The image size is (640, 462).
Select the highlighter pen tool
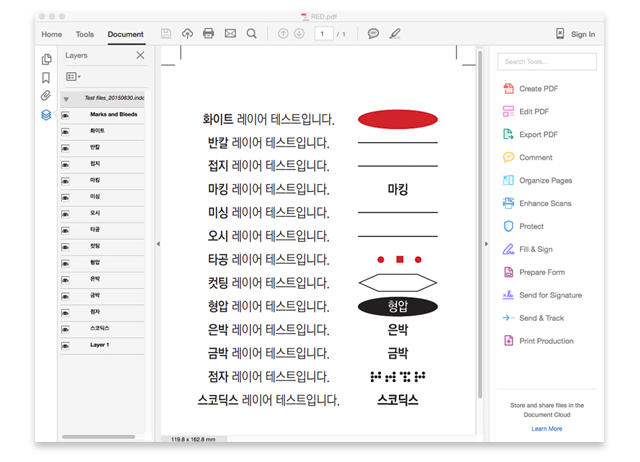pyautogui.click(x=395, y=33)
